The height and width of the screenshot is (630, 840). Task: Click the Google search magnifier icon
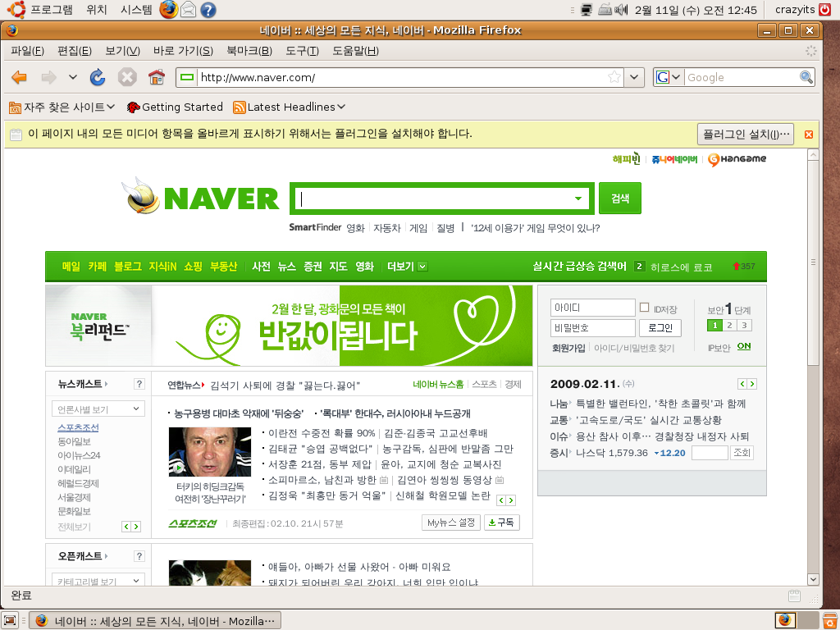pos(806,77)
